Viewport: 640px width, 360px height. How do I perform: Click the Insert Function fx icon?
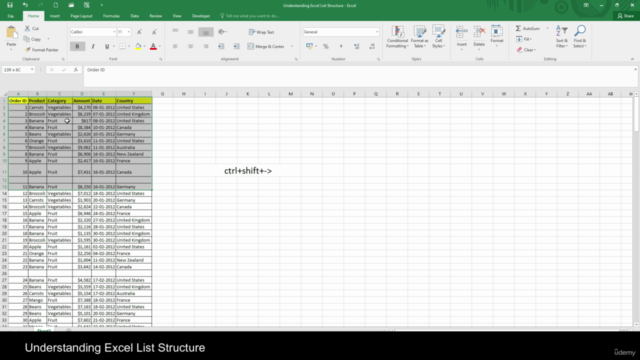[76, 70]
